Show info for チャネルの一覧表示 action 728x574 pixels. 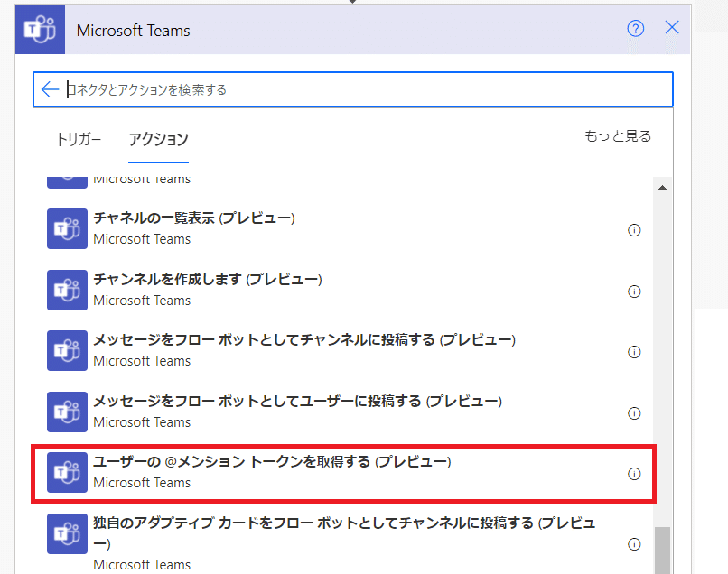tap(634, 230)
